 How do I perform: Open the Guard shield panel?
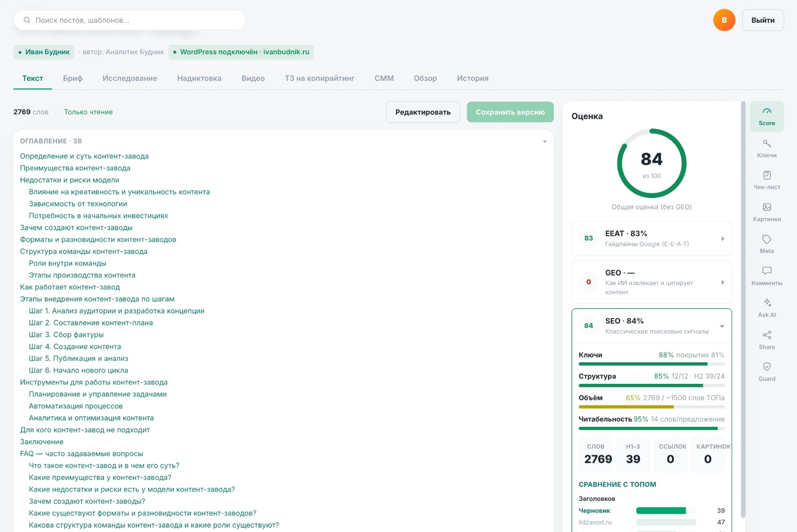767,372
